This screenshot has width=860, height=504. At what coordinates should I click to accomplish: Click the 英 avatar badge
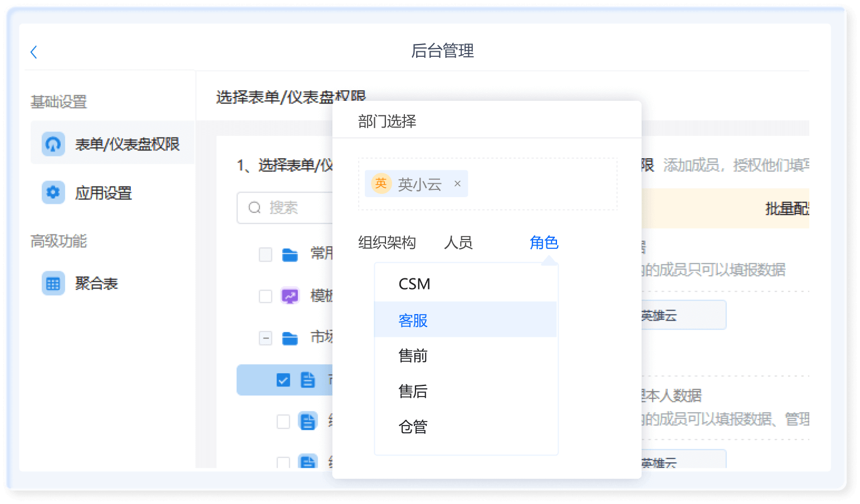(x=381, y=183)
